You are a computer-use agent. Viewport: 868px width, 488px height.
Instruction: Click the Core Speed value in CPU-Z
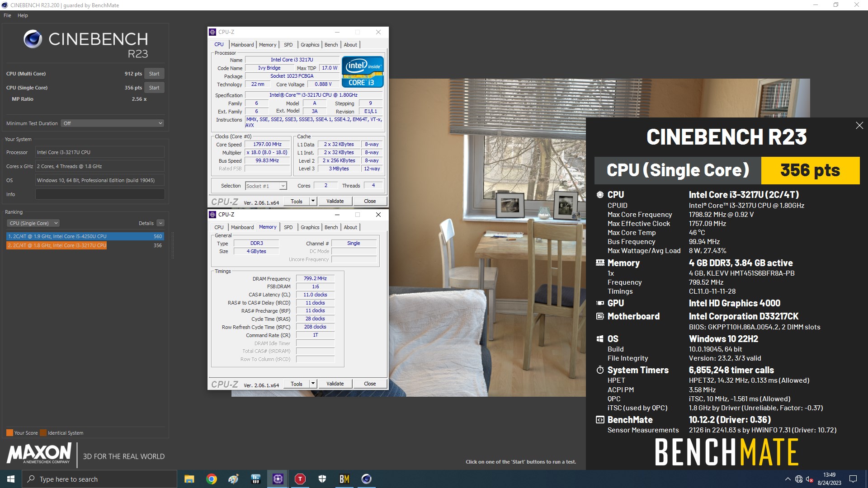[267, 145]
